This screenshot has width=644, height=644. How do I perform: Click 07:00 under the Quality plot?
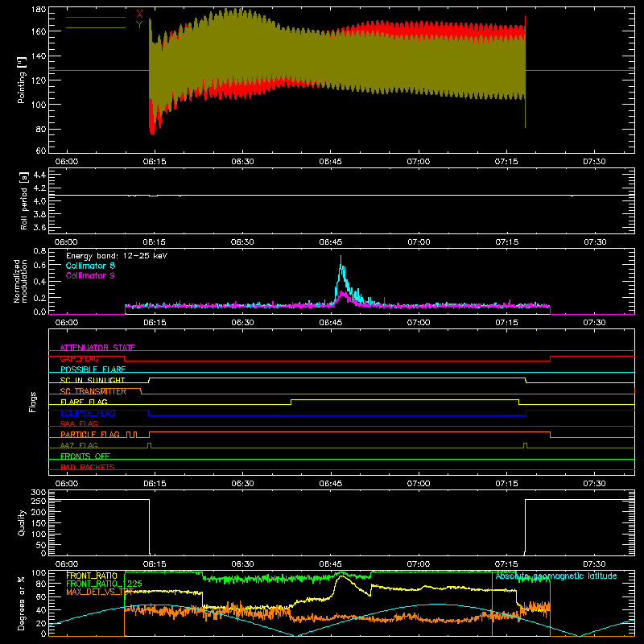click(419, 564)
